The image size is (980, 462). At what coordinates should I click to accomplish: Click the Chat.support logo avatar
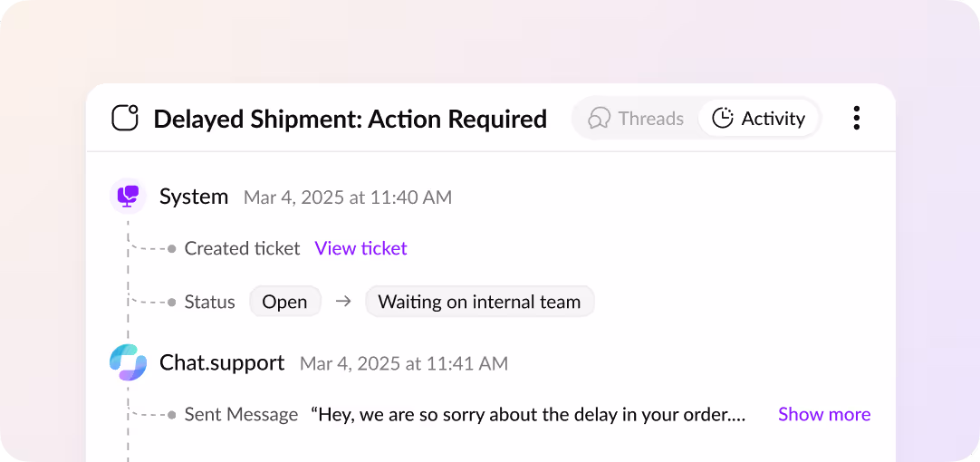click(x=128, y=362)
